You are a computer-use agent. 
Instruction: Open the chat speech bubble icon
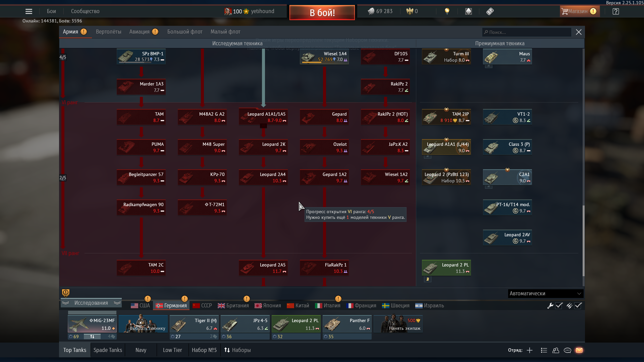point(568,350)
